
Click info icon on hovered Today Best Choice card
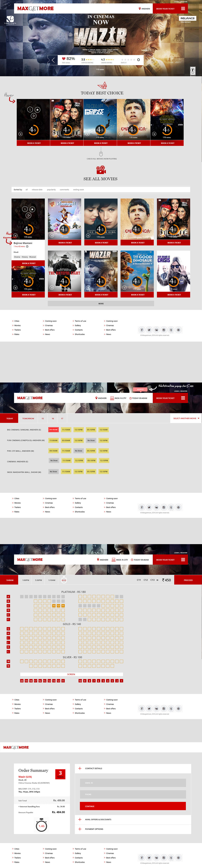point(30,109)
